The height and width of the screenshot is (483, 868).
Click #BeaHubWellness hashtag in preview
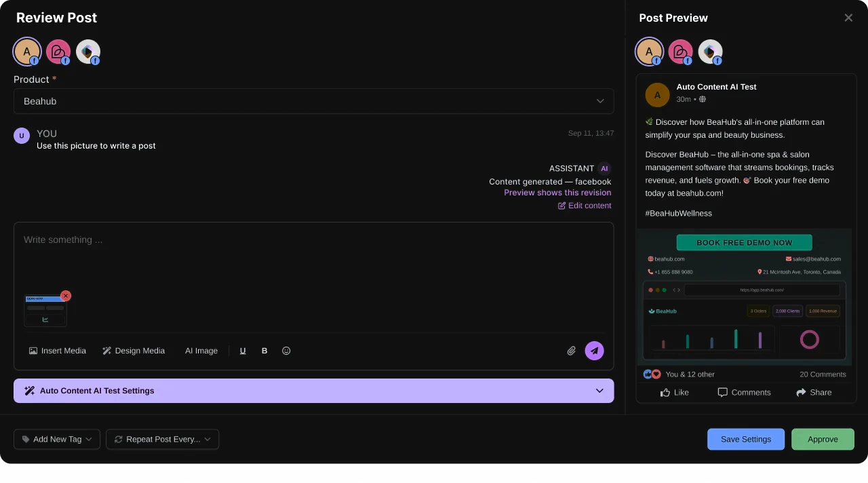tap(679, 213)
